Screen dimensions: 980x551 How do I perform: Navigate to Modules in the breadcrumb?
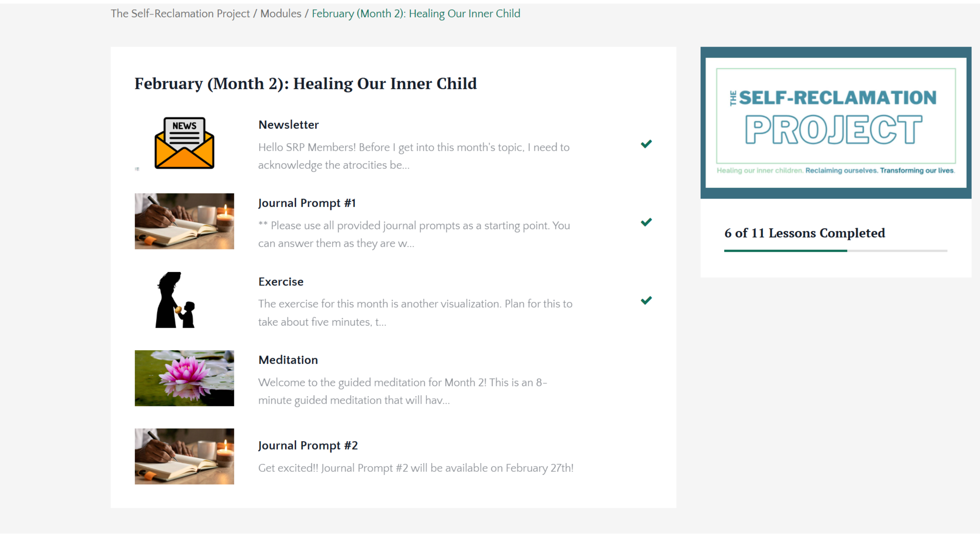(281, 14)
